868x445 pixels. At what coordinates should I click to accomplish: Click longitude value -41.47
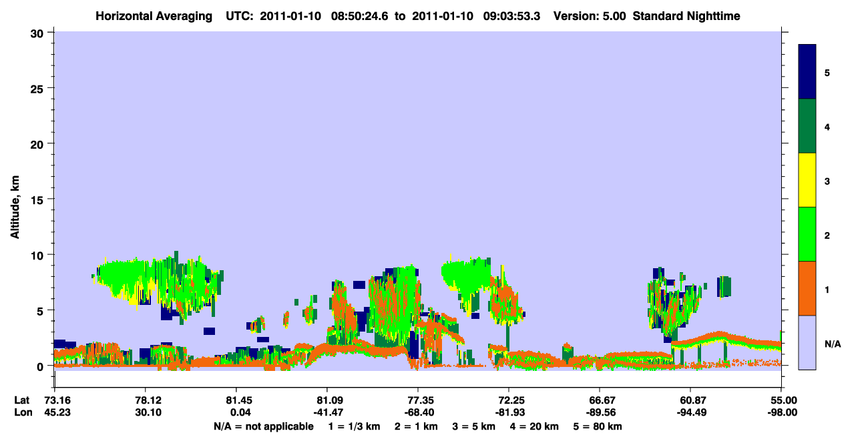pyautogui.click(x=327, y=412)
